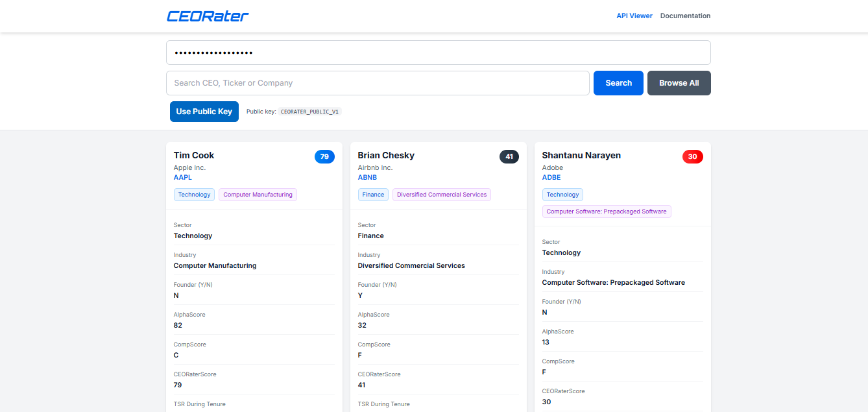Open the ABNB ticker link
Screen dimensions: 868x412
tap(367, 177)
